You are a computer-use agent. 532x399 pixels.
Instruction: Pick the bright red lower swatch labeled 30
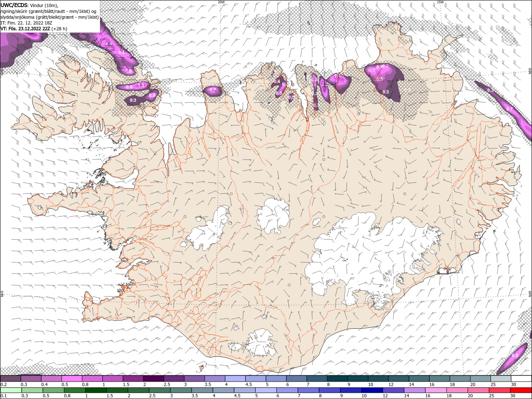521,390
